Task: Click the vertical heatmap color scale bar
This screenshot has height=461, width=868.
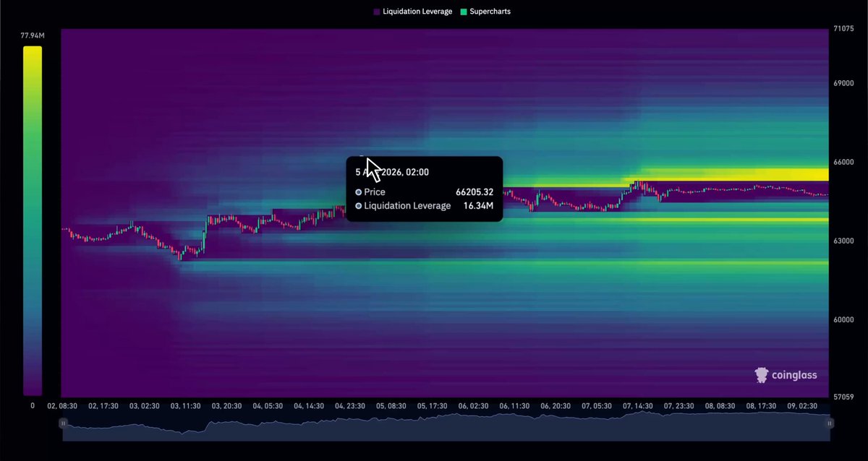Action: click(x=33, y=220)
